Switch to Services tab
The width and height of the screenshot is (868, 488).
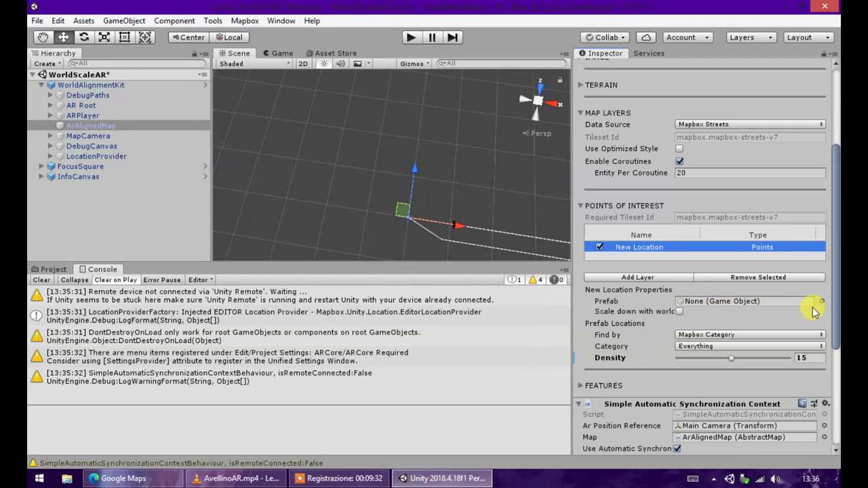point(648,54)
